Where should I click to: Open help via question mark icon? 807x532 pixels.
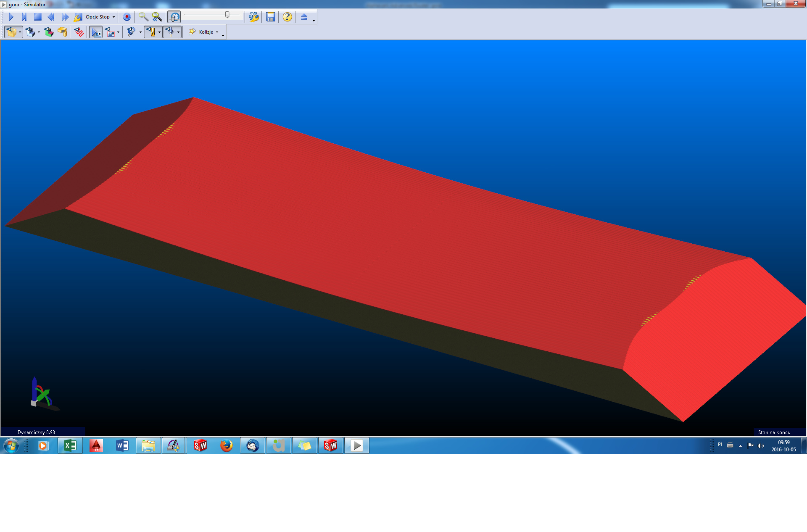[x=287, y=17]
